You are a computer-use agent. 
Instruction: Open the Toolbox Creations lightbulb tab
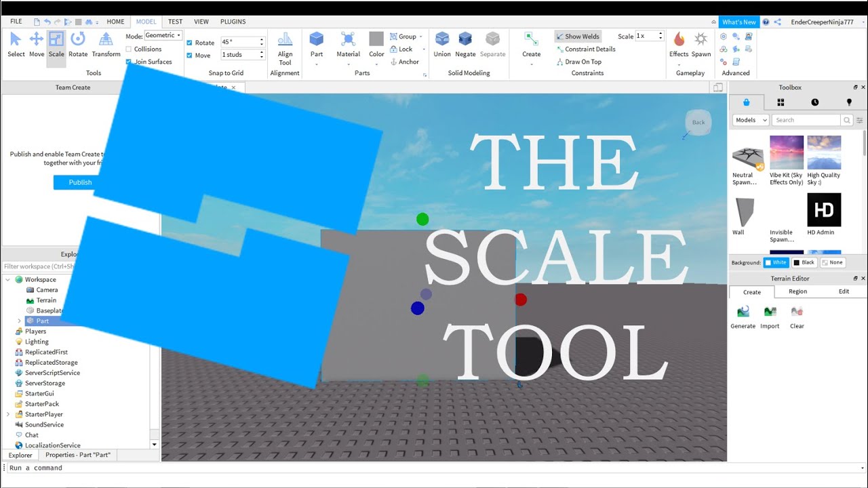pyautogui.click(x=849, y=102)
